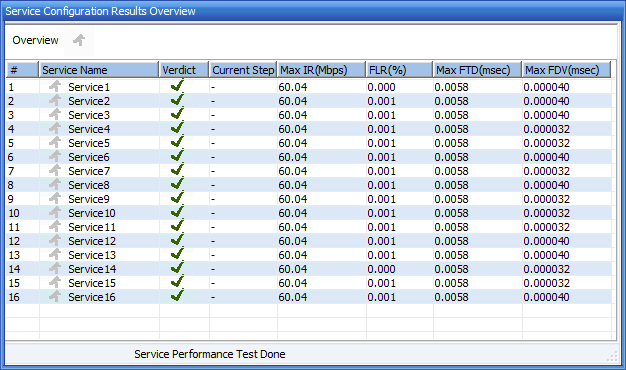
Task: Click the arrow icon next to Service5
Action: tap(55, 142)
